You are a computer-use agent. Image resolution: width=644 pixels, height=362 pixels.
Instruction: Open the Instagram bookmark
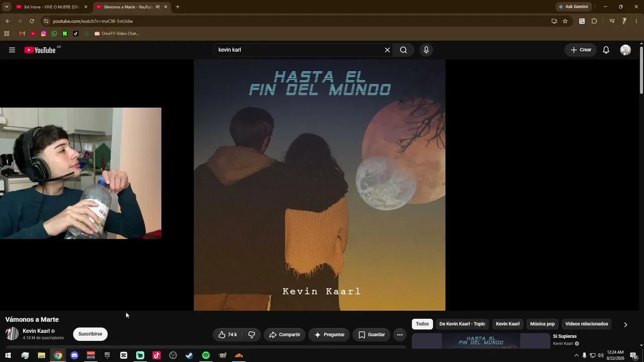pos(44,34)
